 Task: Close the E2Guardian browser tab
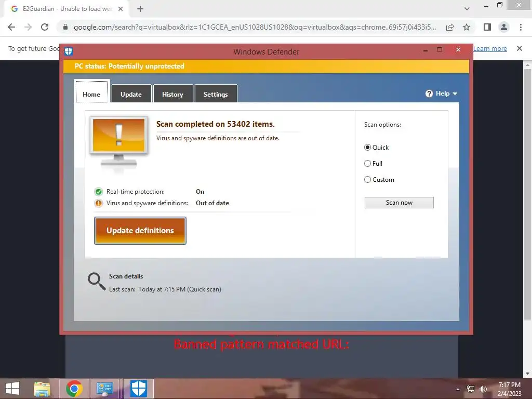121,9
